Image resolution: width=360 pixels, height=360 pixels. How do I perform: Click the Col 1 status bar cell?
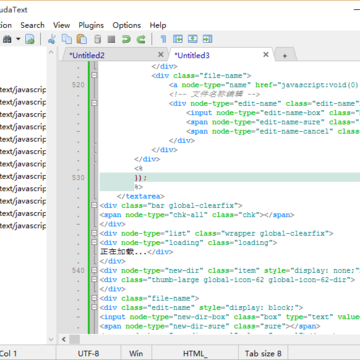point(27,353)
